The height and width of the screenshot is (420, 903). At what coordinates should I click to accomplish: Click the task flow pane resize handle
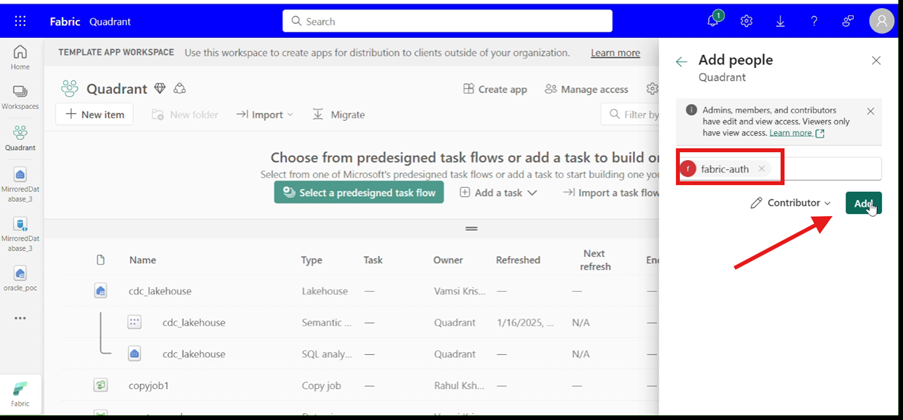[x=472, y=229]
